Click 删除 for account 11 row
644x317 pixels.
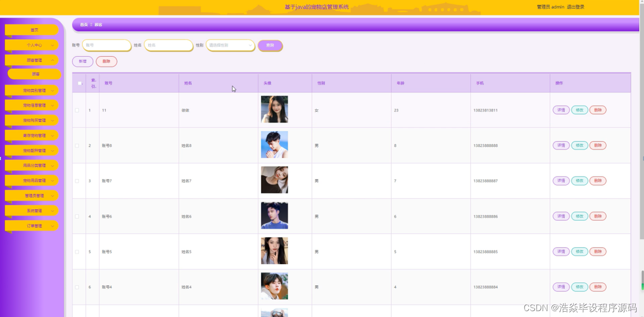598,110
